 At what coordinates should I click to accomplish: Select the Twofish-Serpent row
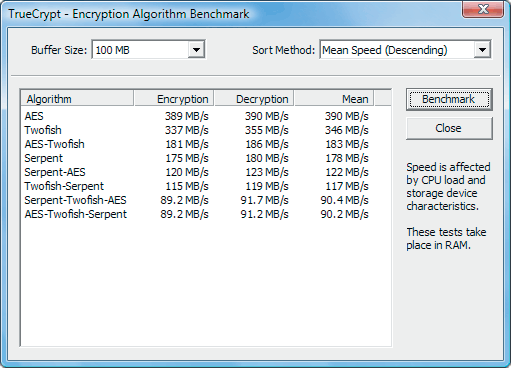(x=197, y=186)
